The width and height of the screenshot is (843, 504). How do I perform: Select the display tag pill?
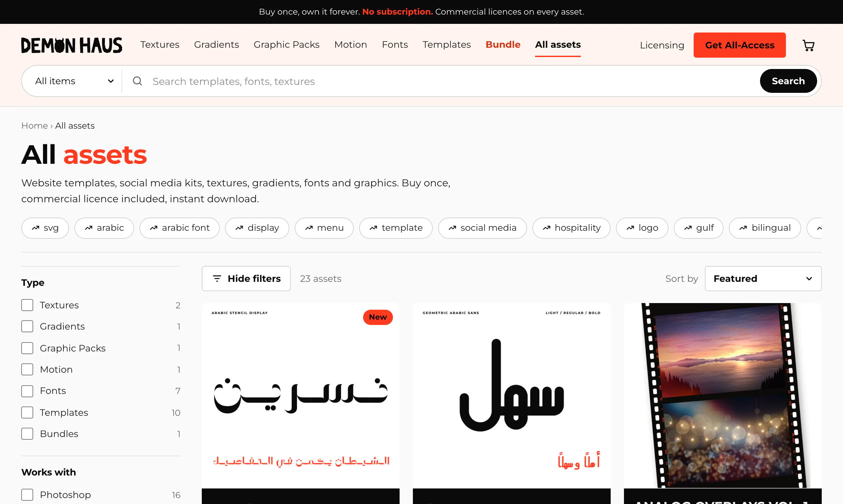pyautogui.click(x=257, y=228)
